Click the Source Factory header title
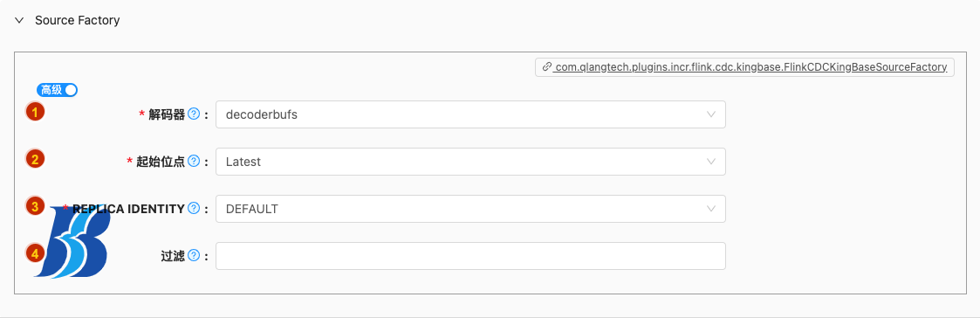The image size is (980, 318). click(78, 21)
